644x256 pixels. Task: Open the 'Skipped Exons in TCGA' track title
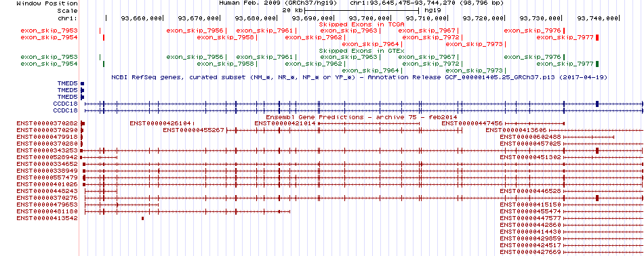(x=362, y=24)
